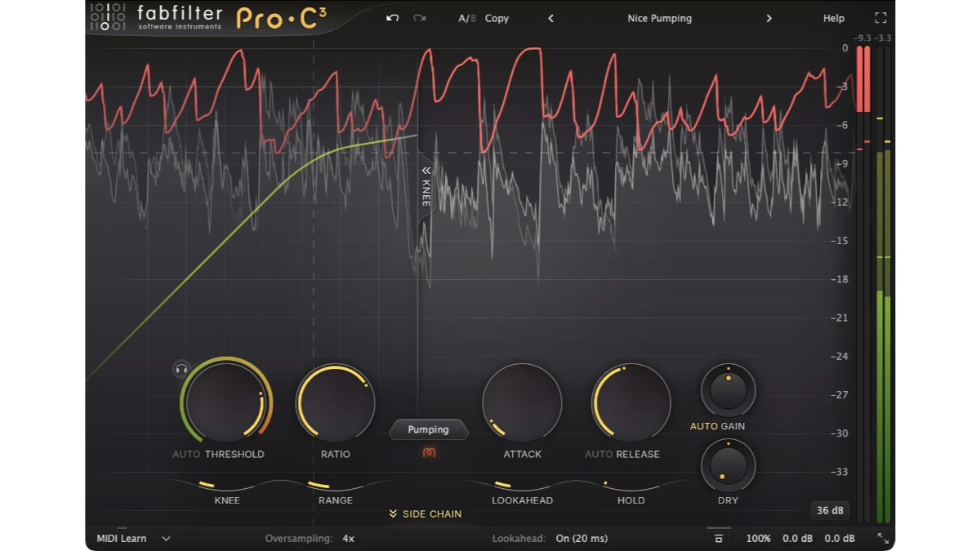This screenshot has height=551, width=980.
Task: Click the Range slider
Action: click(x=336, y=487)
